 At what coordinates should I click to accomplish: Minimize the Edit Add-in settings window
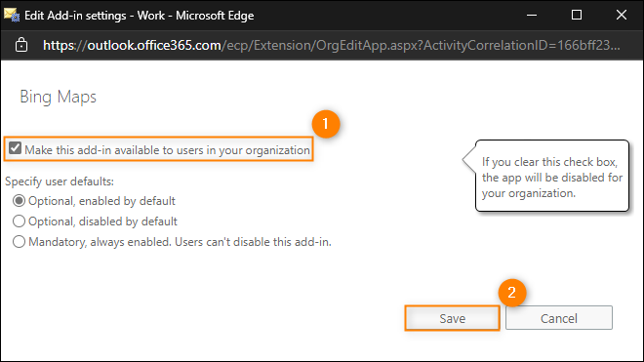coord(532,16)
